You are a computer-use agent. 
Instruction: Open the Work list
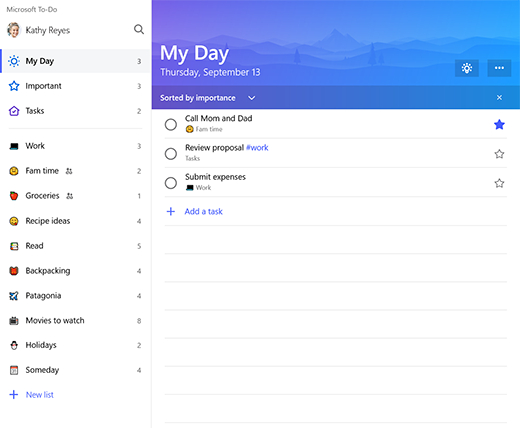tap(76, 146)
